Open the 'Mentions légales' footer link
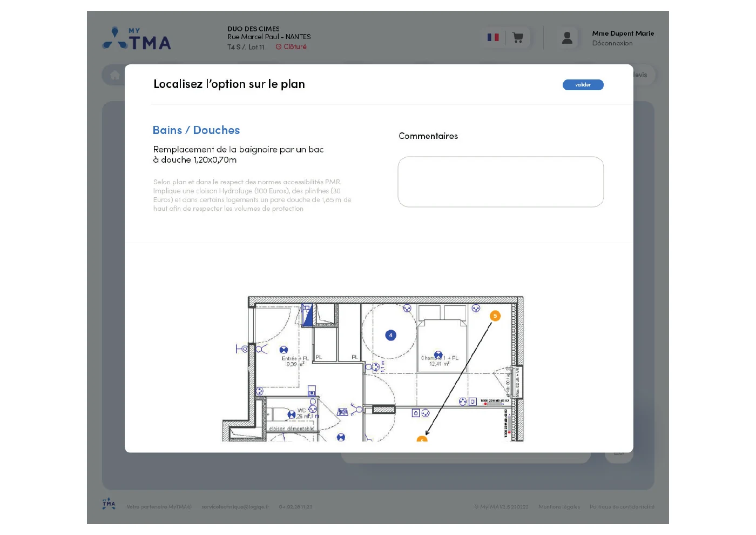Viewport: 756px width, 535px height. tap(559, 507)
